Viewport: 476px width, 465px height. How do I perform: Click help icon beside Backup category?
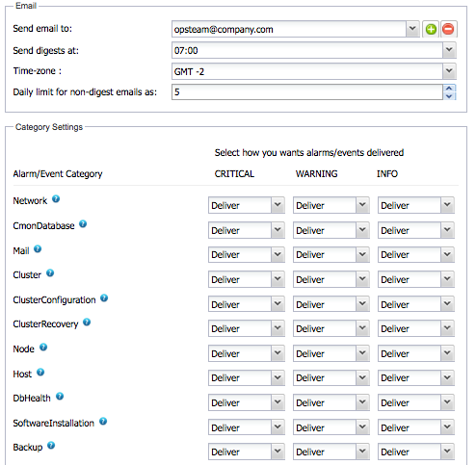coord(51,446)
